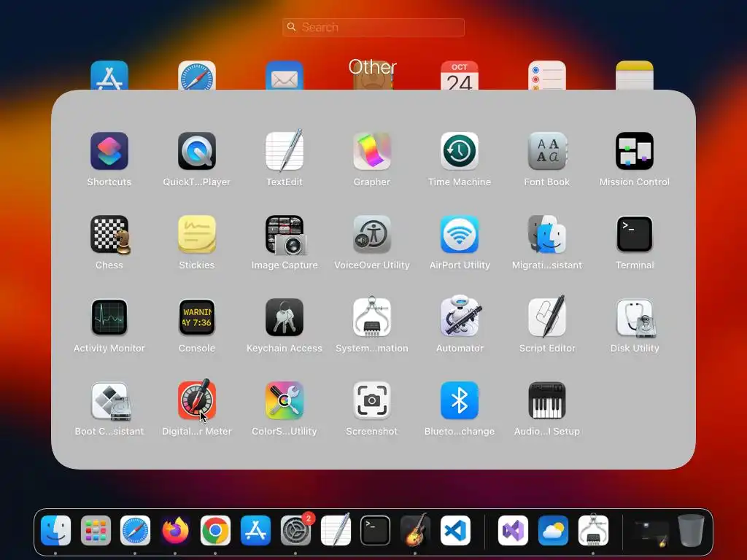Viewport: 747px width, 560px height.
Task: Launch the Grapher app
Action: 372,152
